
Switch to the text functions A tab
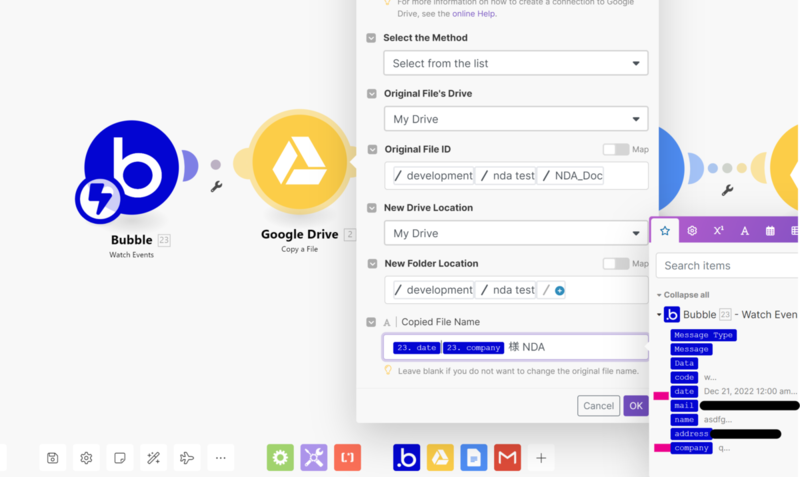click(x=744, y=231)
